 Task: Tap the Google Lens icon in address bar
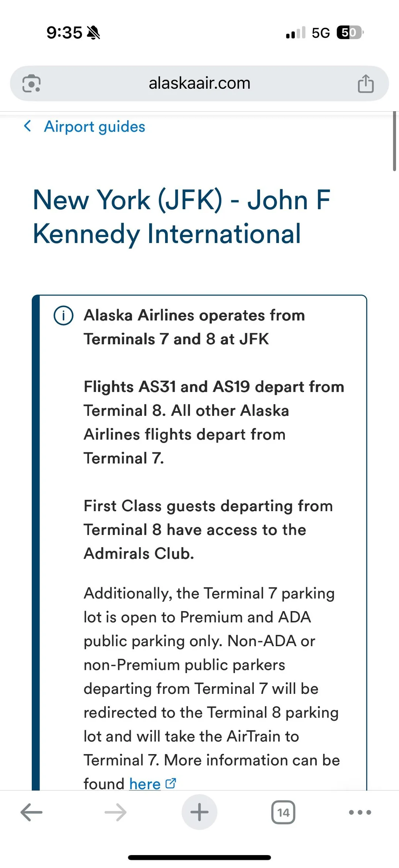tap(31, 84)
